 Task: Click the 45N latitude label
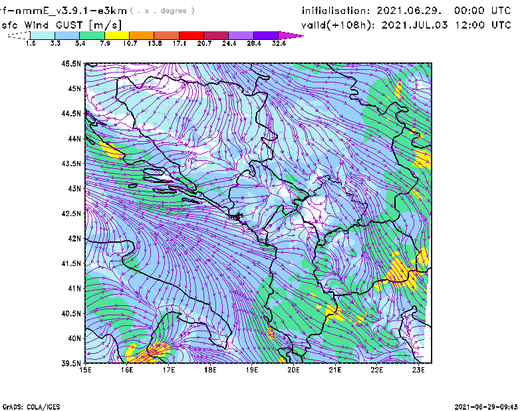(x=74, y=88)
